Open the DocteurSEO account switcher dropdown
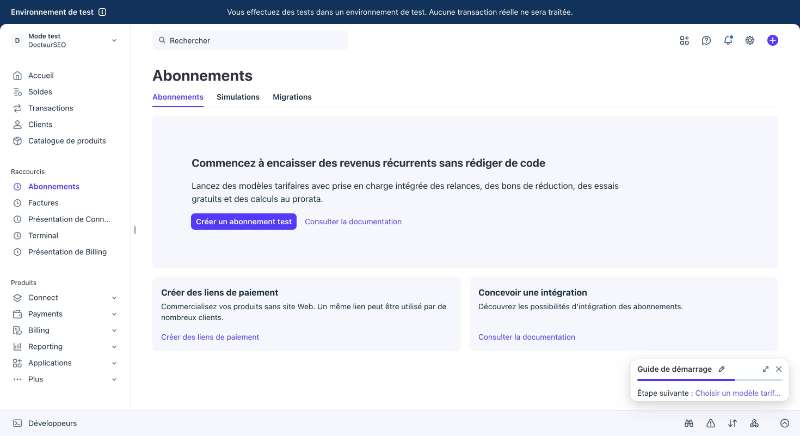This screenshot has width=800, height=436. pyautogui.click(x=65, y=40)
